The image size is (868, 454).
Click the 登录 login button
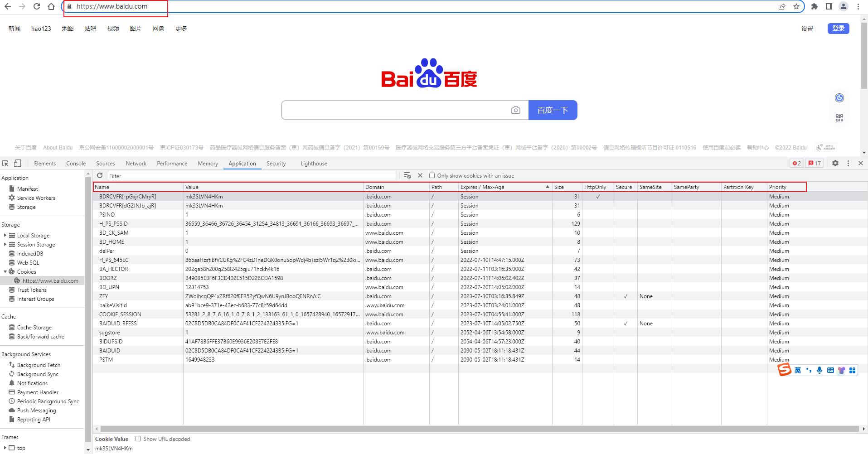[839, 28]
